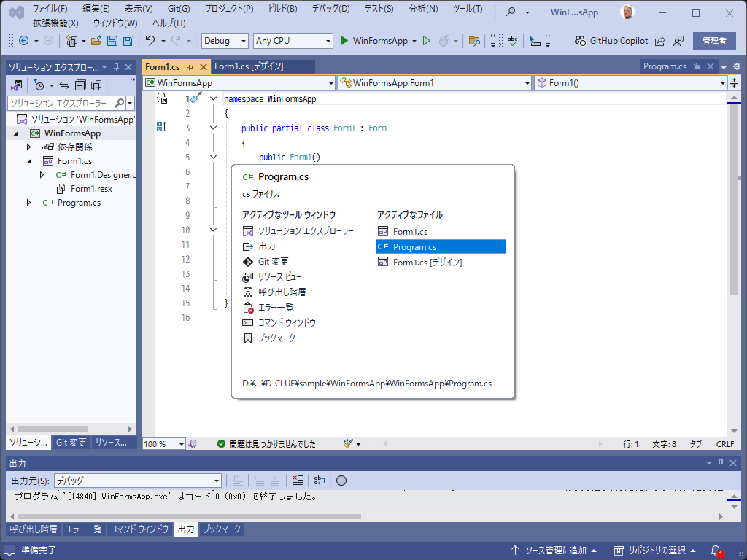Click the output horizontal scrollbar
Viewport: 747px width, 560px height.
(x=189, y=517)
